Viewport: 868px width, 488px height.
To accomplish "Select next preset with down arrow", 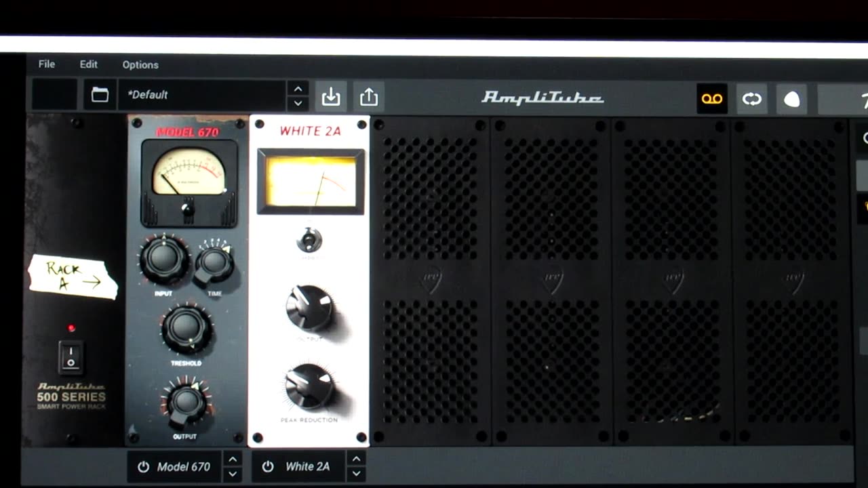I will 298,103.
